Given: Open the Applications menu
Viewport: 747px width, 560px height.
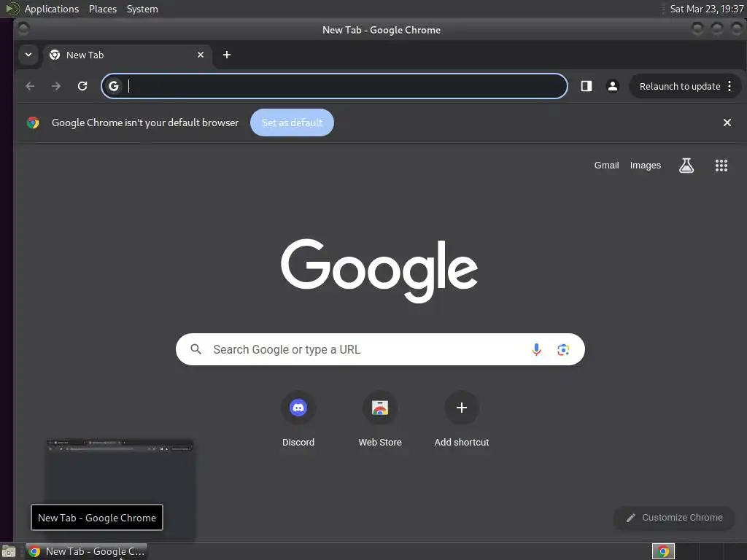Looking at the screenshot, I should click(x=52, y=9).
